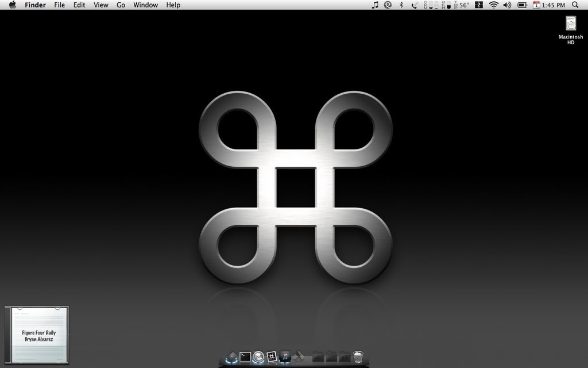Open the Spaces menu showing 2

[x=479, y=5]
